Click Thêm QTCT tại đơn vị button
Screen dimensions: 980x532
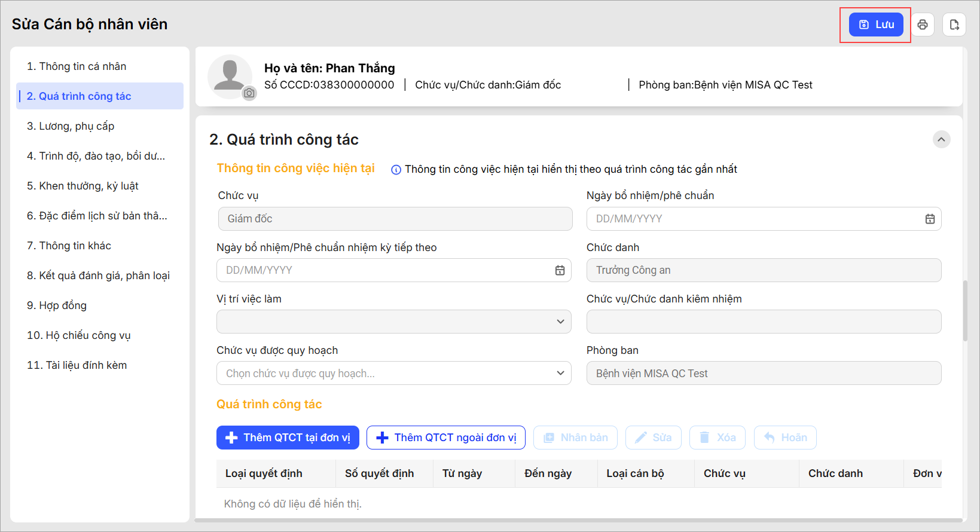[288, 438]
